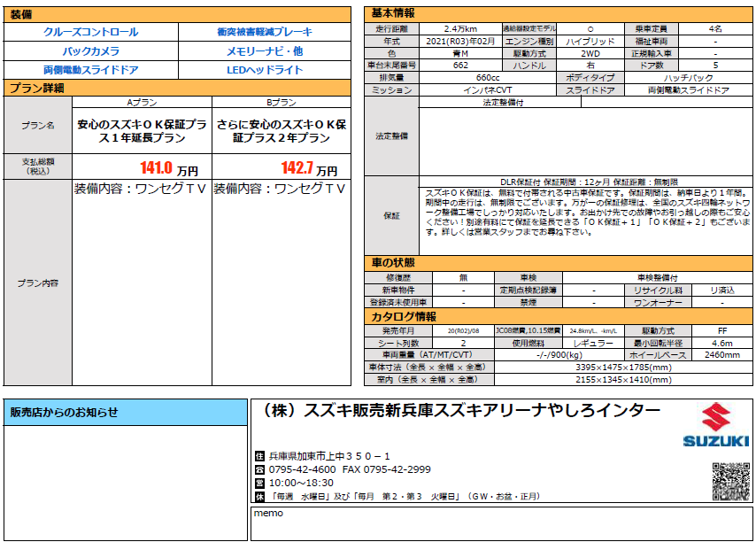This screenshot has height=542, width=756.
Task: Click the 142.7 万円 total price
Action: click(x=309, y=168)
